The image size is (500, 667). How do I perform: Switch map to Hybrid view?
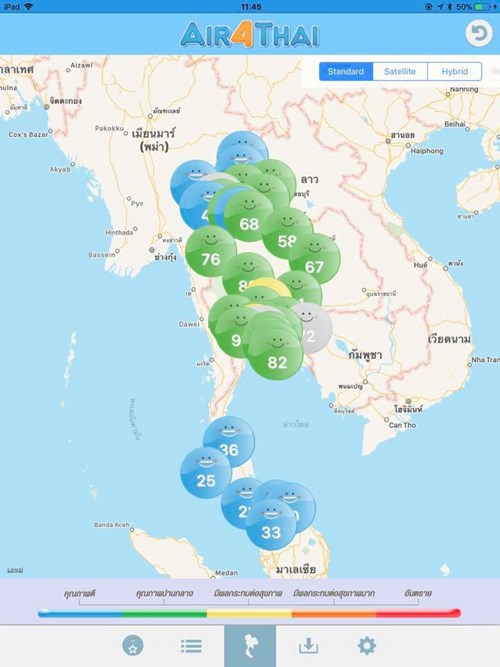pyautogui.click(x=454, y=71)
